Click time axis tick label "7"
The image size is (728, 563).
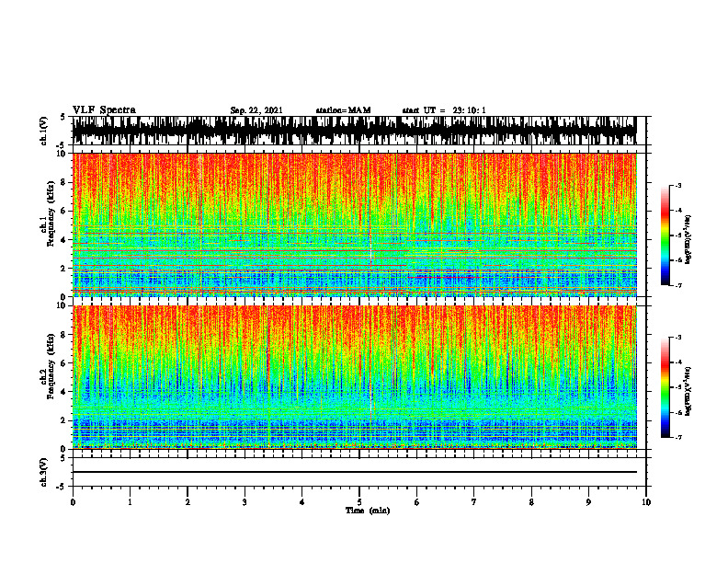[x=474, y=502]
